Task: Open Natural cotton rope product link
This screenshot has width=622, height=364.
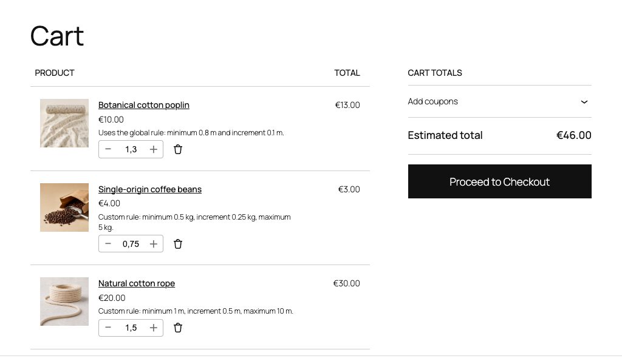Action: coord(137,283)
